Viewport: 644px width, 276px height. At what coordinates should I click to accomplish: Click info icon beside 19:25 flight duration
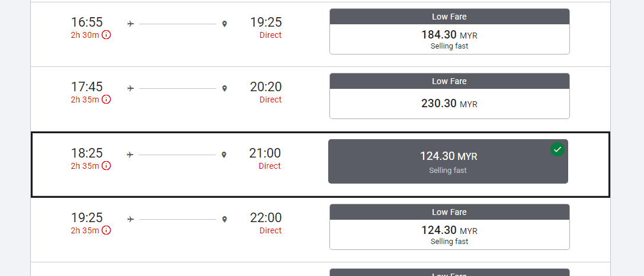[106, 230]
